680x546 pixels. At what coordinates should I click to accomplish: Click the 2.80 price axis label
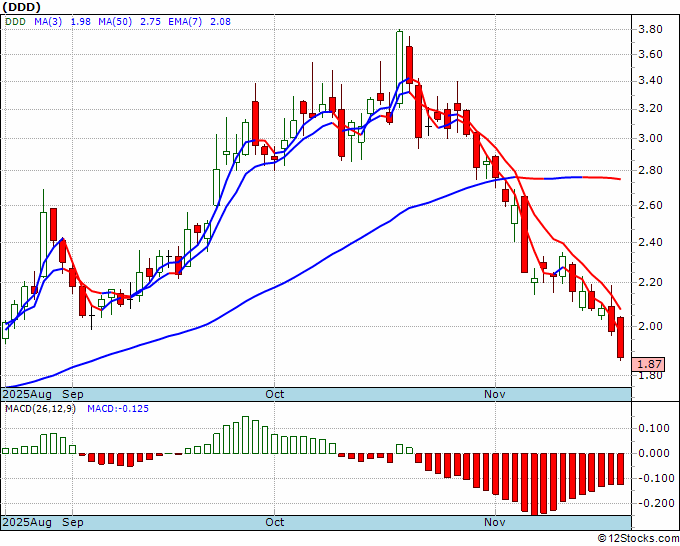[650, 170]
